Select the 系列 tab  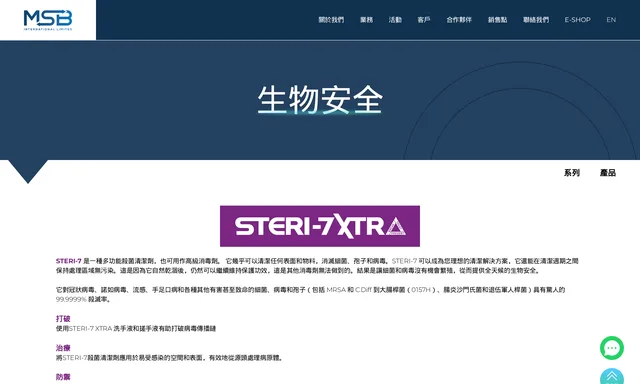571,173
